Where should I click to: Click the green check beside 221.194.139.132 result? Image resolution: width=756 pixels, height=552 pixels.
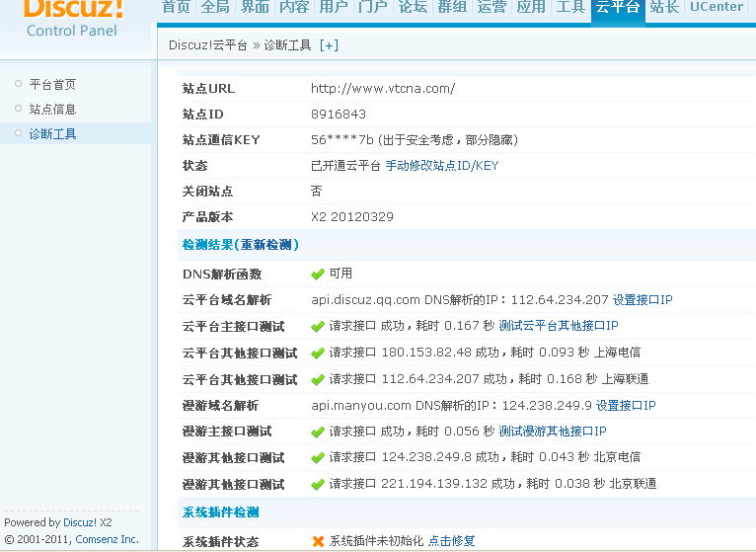pyautogui.click(x=318, y=484)
